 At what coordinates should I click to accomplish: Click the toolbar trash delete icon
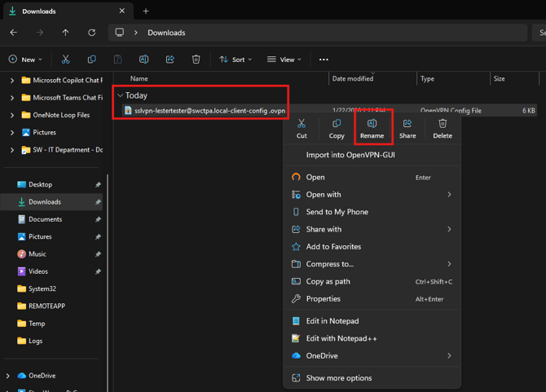196,59
